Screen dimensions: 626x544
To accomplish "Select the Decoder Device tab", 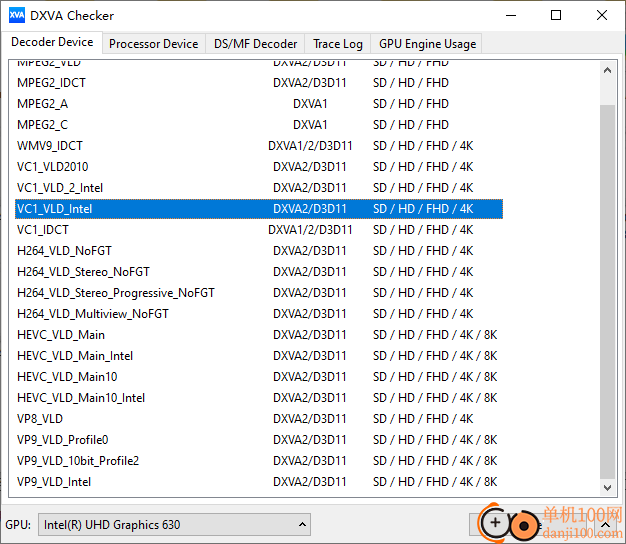I will pos(52,42).
